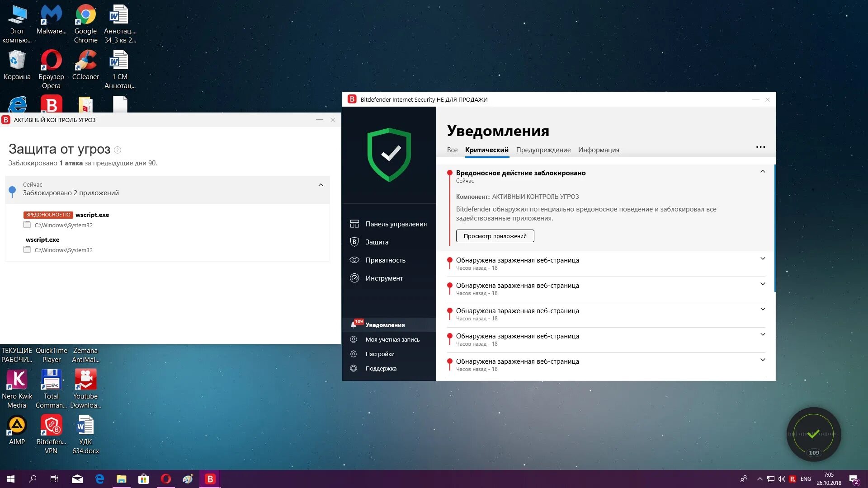Select Уведомления in Bitdefender sidebar
This screenshot has height=488, width=868.
[389, 325]
